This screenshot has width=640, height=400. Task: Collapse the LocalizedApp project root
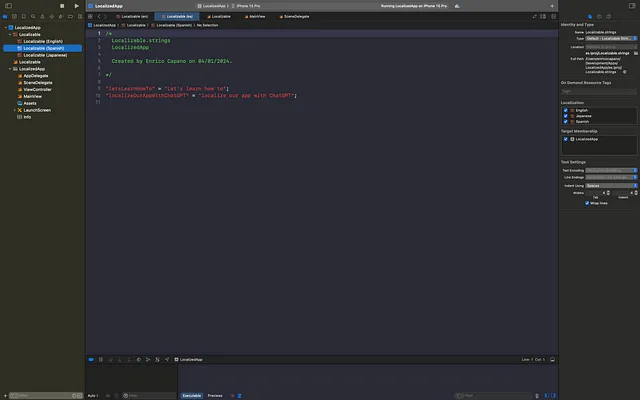click(x=6, y=28)
